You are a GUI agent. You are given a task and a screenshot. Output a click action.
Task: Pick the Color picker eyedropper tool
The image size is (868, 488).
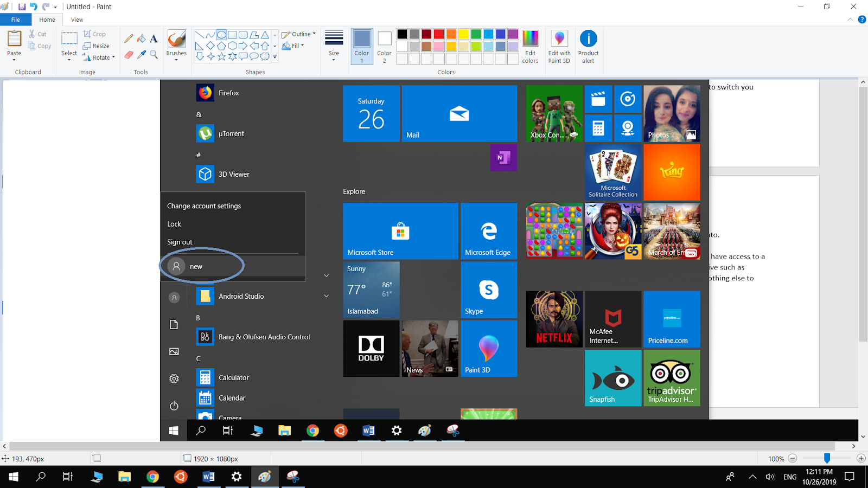[142, 55]
